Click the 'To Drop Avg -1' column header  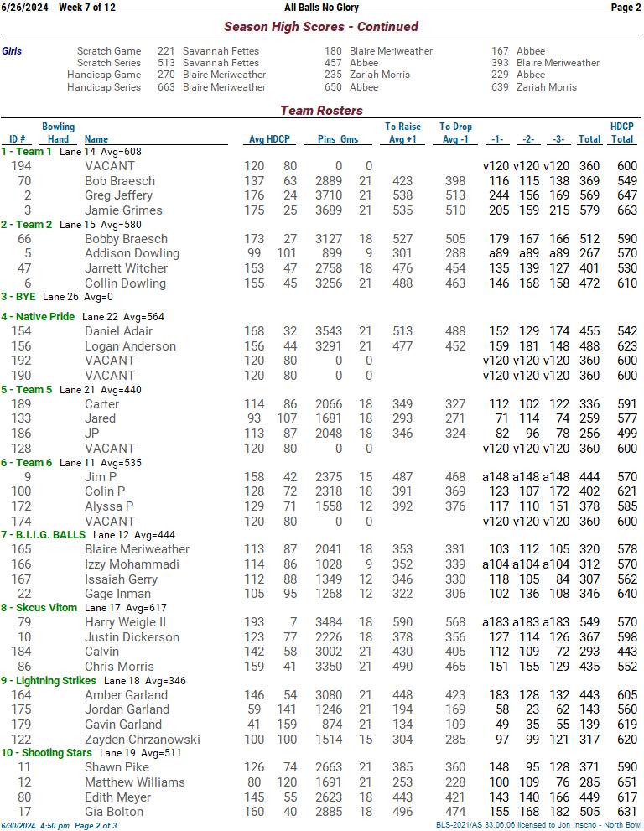coord(455,132)
